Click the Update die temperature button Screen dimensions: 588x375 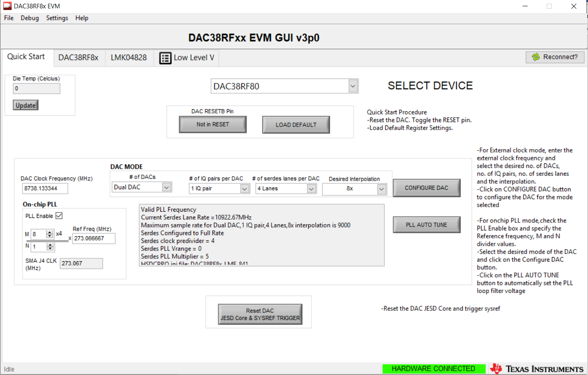pos(25,105)
